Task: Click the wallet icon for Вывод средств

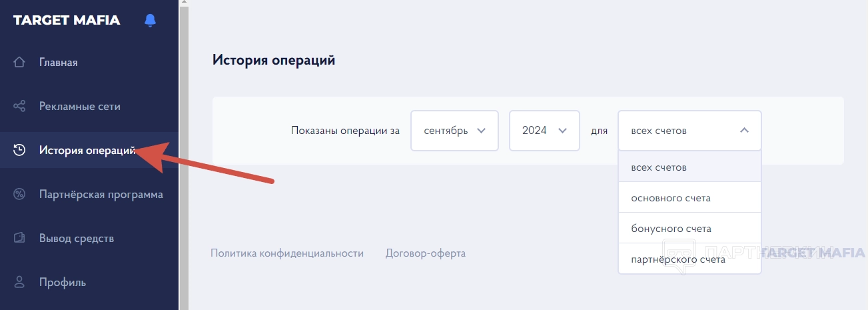Action: tap(19, 238)
